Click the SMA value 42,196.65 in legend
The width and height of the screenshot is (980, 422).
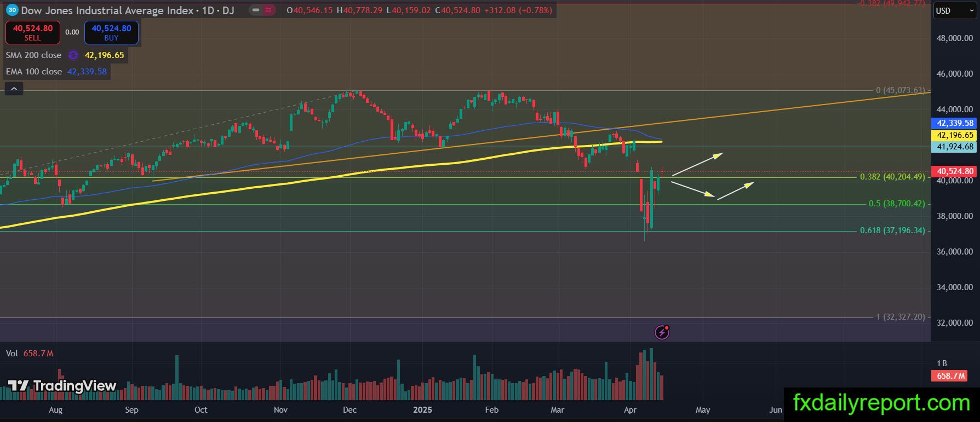click(104, 55)
